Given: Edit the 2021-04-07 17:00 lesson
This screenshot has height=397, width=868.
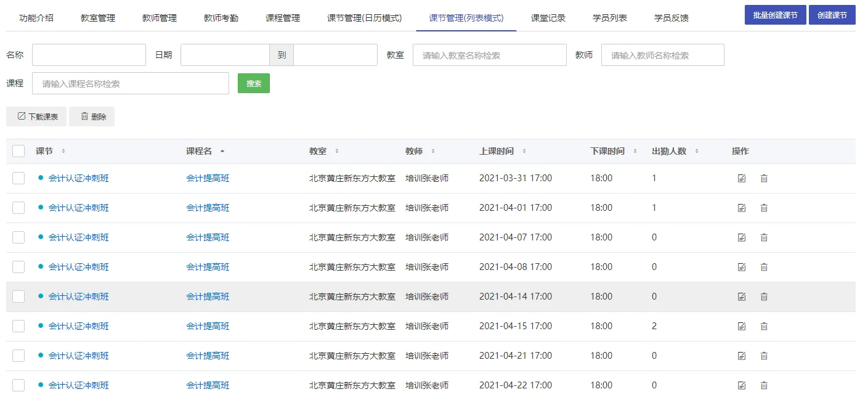Looking at the screenshot, I should (742, 238).
